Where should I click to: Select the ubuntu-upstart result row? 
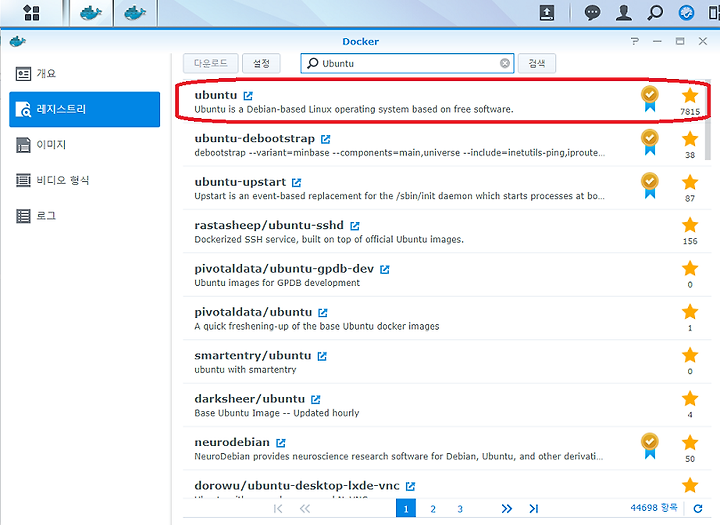(443, 188)
